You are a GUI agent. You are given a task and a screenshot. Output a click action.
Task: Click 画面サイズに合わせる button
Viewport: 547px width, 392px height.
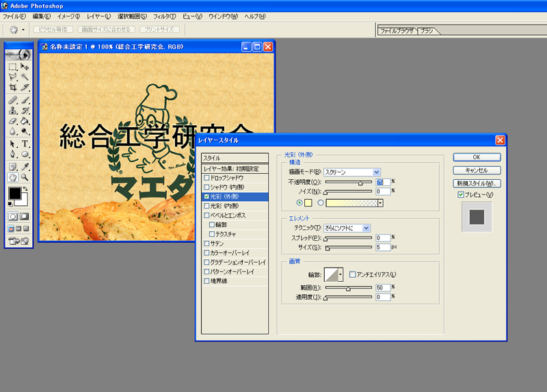(106, 29)
